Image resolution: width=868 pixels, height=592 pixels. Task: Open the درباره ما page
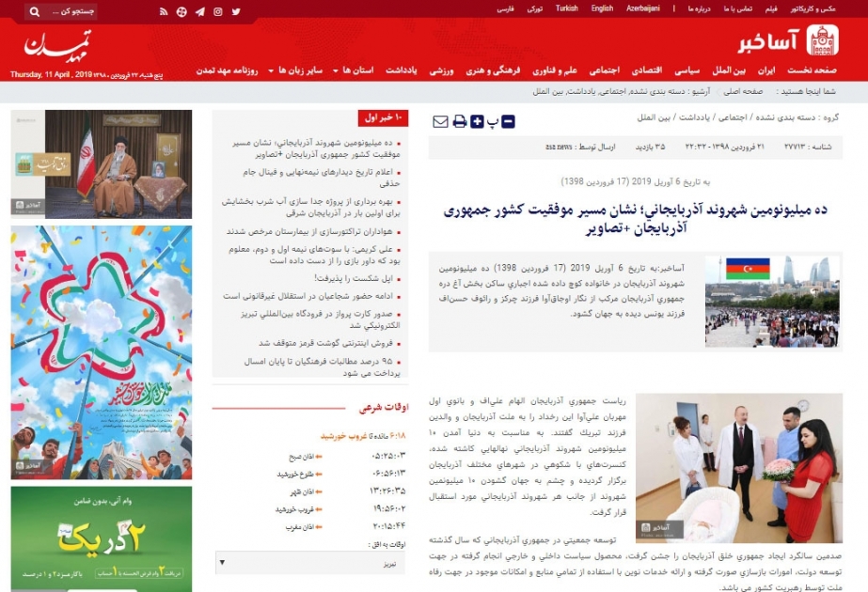pos(699,9)
